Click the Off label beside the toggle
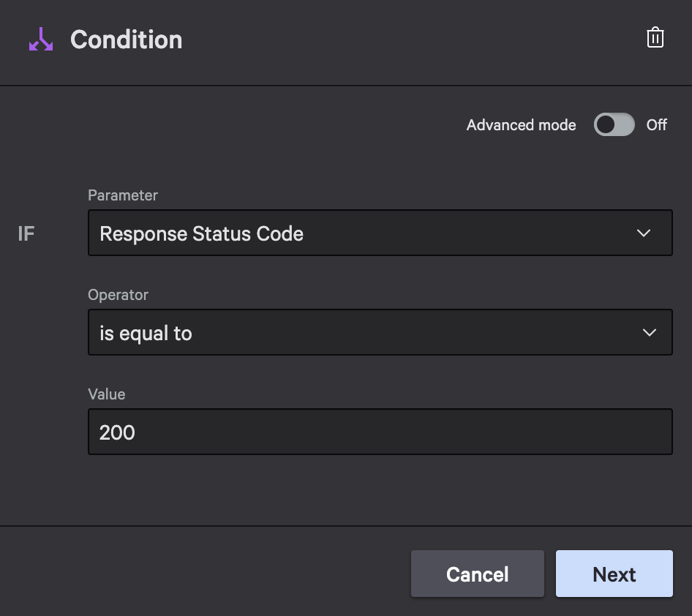The height and width of the screenshot is (616, 692). click(656, 124)
